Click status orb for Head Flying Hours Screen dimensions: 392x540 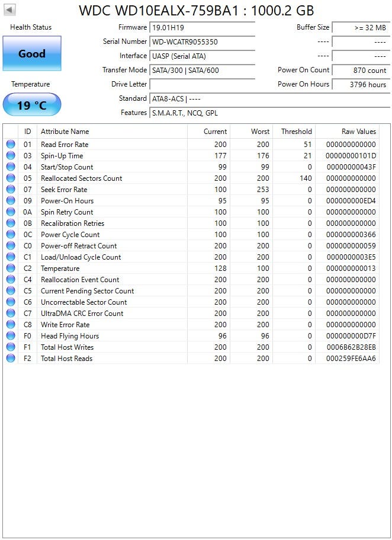(11, 335)
